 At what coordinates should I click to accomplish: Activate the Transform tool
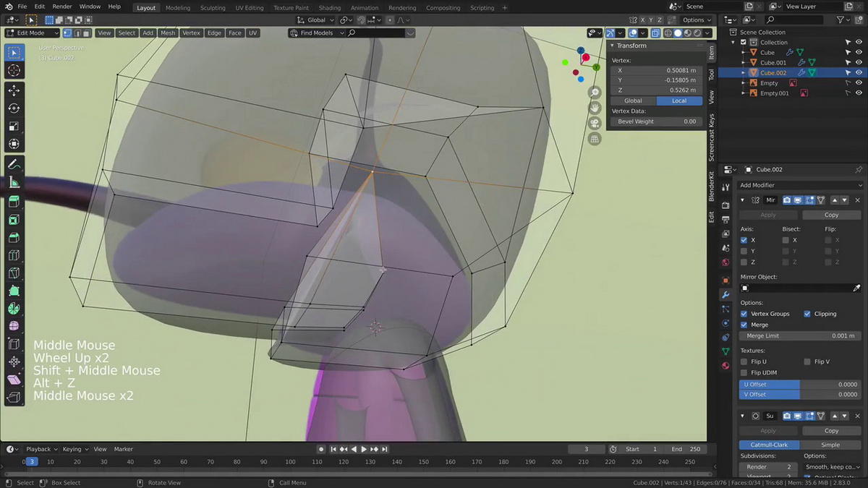[x=14, y=144]
